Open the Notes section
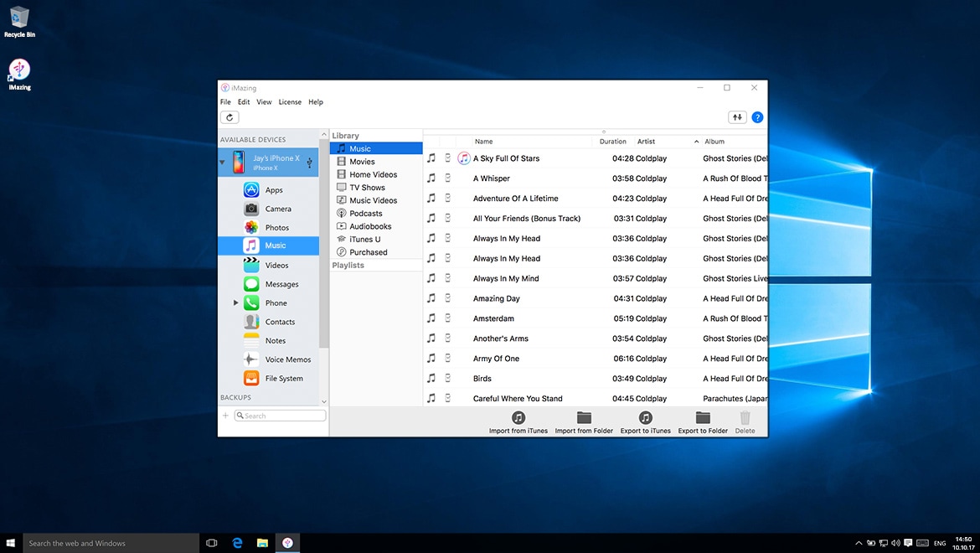 tap(274, 340)
